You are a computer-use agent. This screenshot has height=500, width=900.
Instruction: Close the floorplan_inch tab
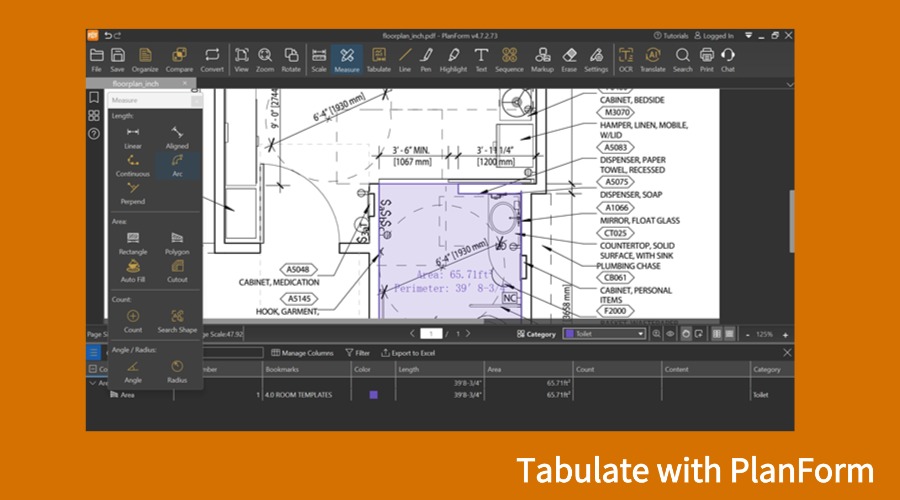tap(185, 84)
